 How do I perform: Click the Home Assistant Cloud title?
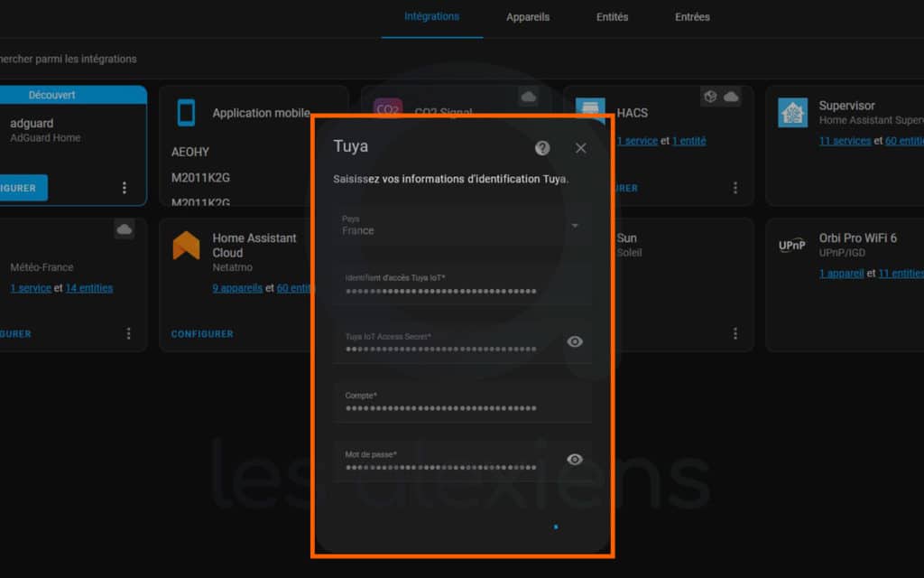click(x=254, y=246)
